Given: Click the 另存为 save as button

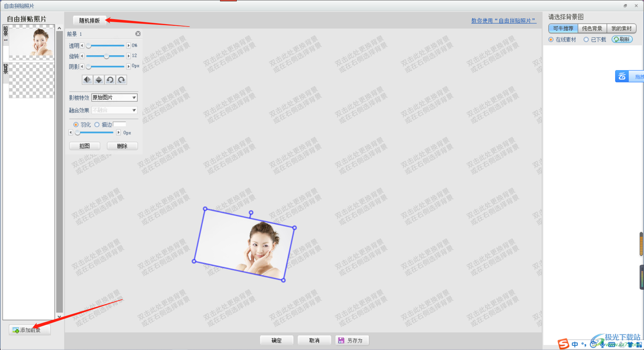Looking at the screenshot, I should 352,340.
